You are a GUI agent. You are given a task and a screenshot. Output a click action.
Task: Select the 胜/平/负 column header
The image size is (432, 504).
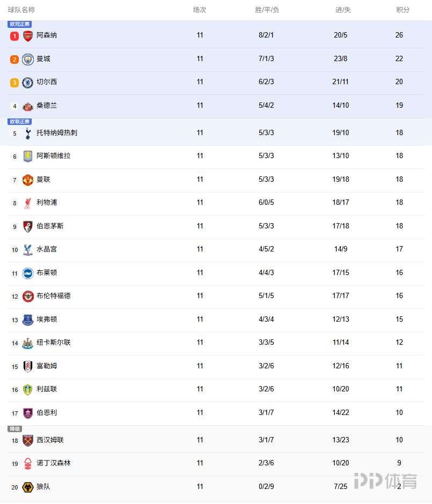click(x=267, y=10)
